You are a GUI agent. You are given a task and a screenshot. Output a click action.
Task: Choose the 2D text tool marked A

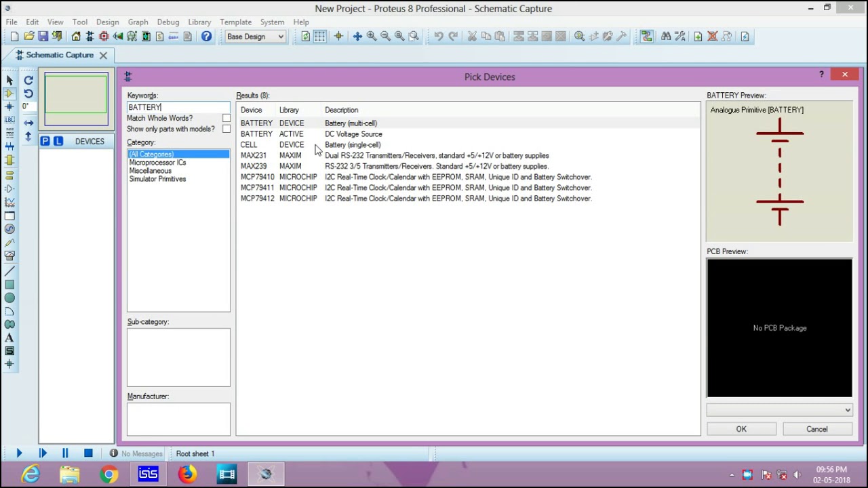(x=9, y=338)
